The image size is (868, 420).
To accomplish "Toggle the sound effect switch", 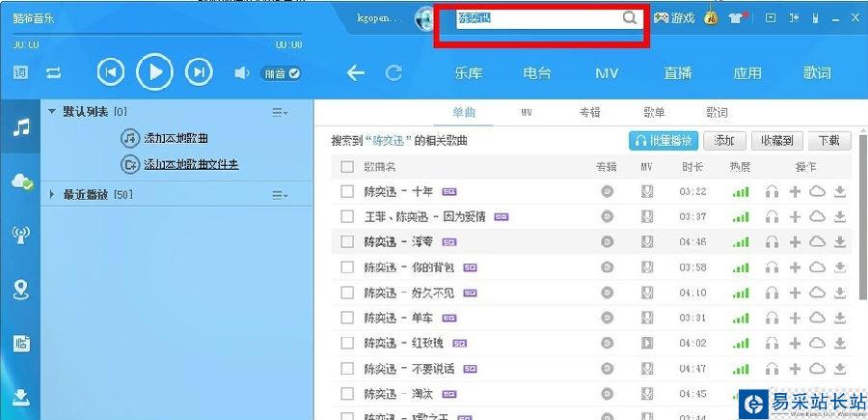I will 282,73.
